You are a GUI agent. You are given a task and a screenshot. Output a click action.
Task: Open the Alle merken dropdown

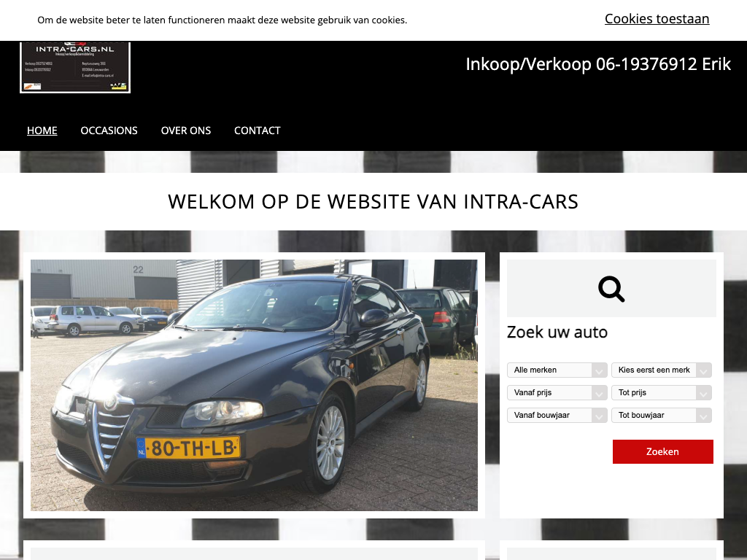coord(557,370)
